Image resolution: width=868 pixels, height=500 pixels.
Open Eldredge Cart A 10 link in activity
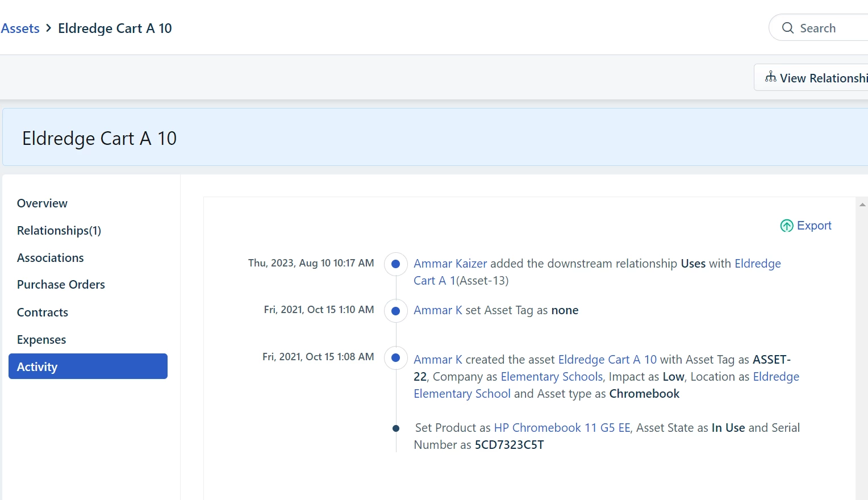(607, 360)
